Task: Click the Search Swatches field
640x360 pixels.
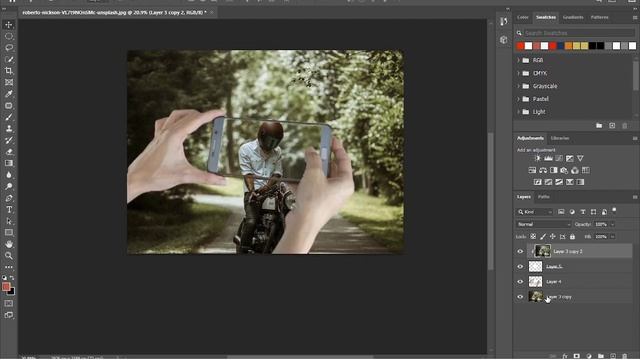Action: click(578, 33)
